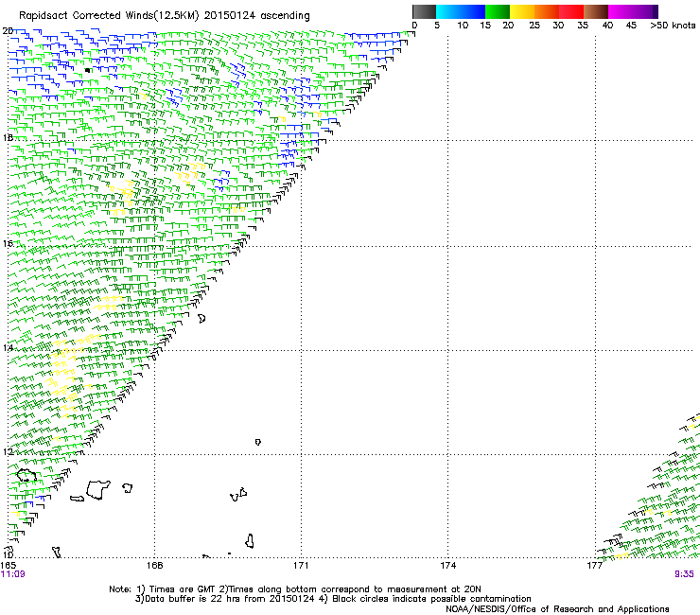Click the purple time stamp '9:35'
The height and width of the screenshot is (615, 700).
(684, 574)
